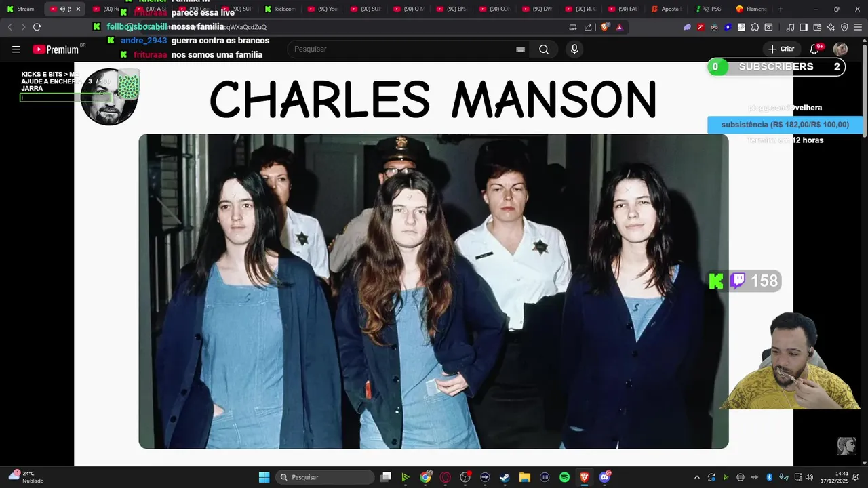Expand the hidden system tray icons chevron
Screen dimensions: 868x488
tap(696, 477)
